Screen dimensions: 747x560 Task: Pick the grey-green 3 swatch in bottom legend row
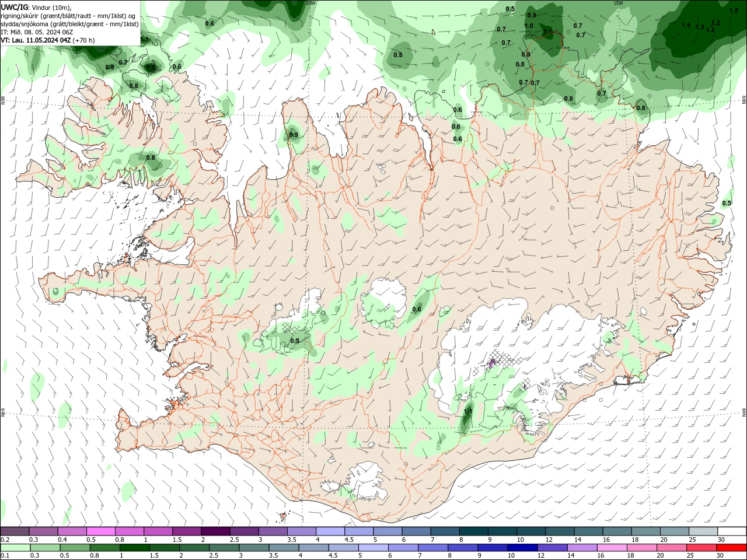click(x=253, y=548)
